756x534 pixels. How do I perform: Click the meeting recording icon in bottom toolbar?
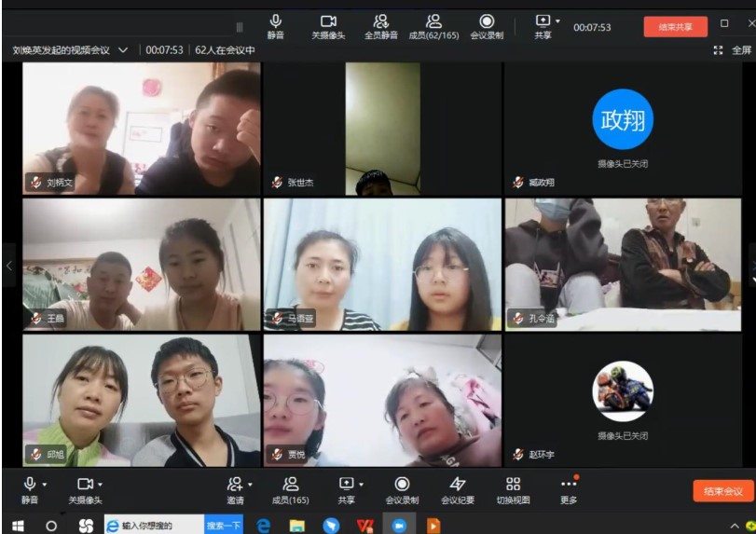coord(402,488)
